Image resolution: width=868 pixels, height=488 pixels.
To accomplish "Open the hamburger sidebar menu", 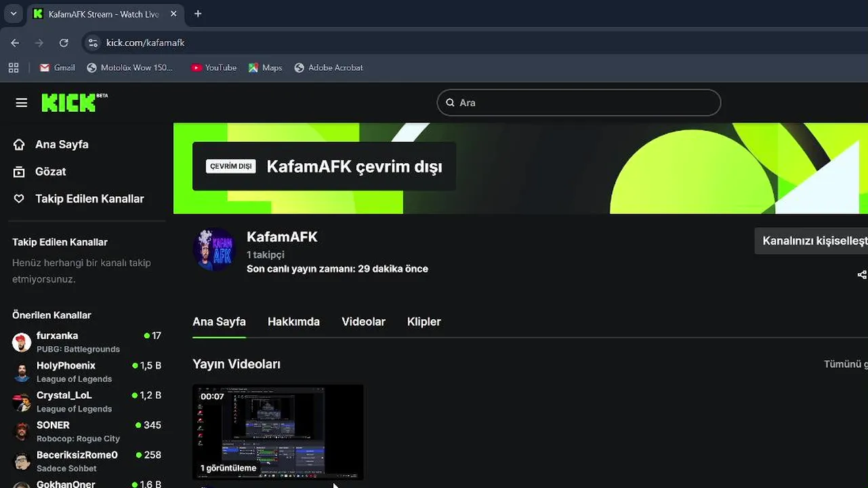I will click(x=22, y=103).
